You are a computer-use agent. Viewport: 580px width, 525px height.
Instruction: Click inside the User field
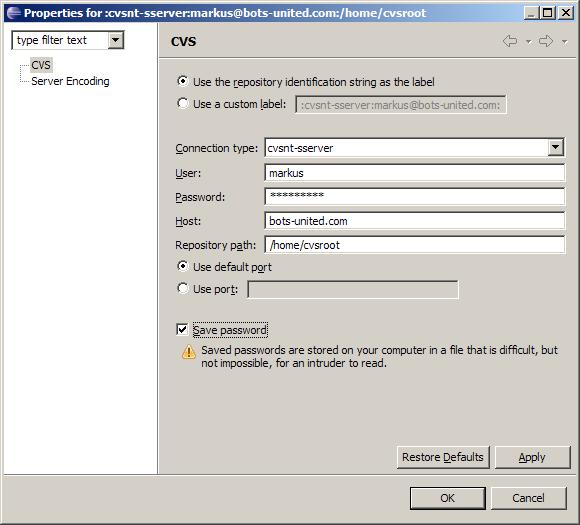pyautogui.click(x=415, y=173)
